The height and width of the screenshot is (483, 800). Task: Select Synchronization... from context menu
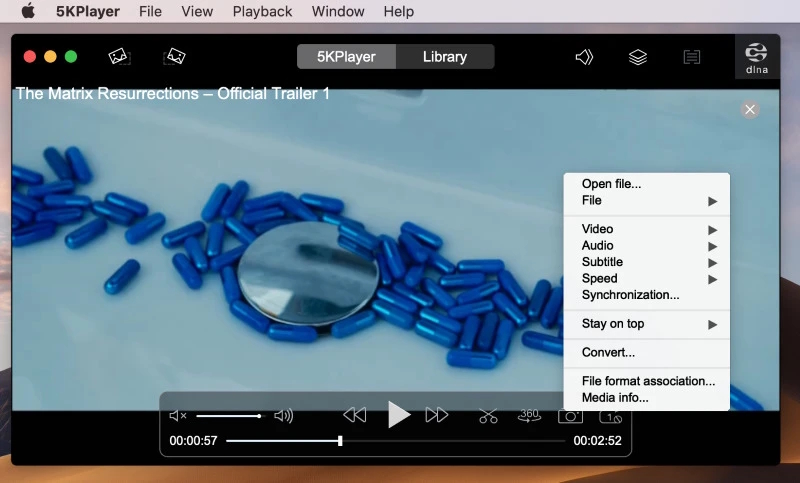(646, 295)
